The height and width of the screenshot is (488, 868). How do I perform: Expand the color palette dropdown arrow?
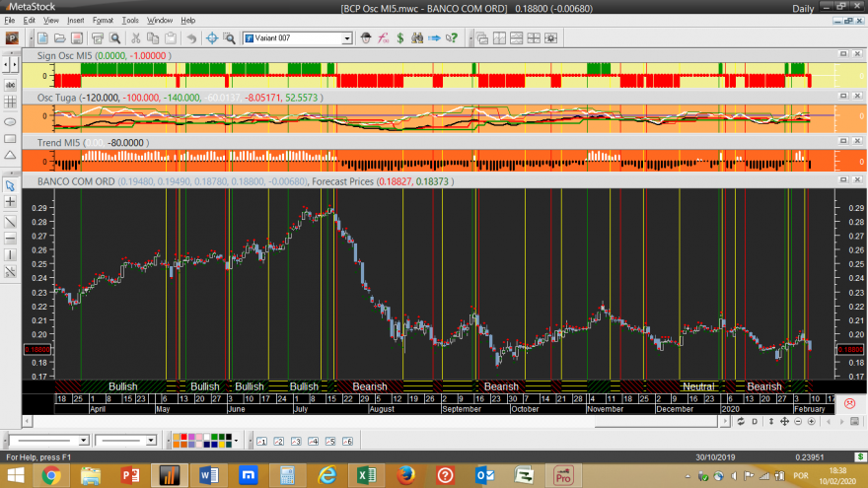tap(236, 441)
